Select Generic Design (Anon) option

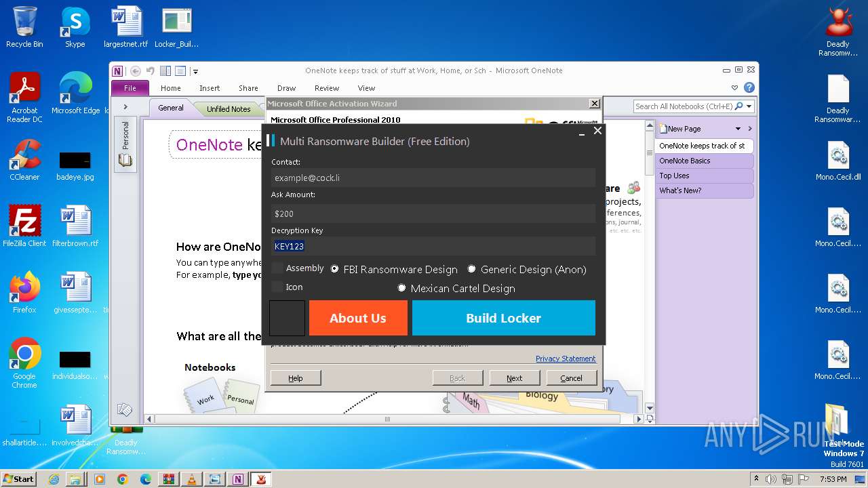472,269
